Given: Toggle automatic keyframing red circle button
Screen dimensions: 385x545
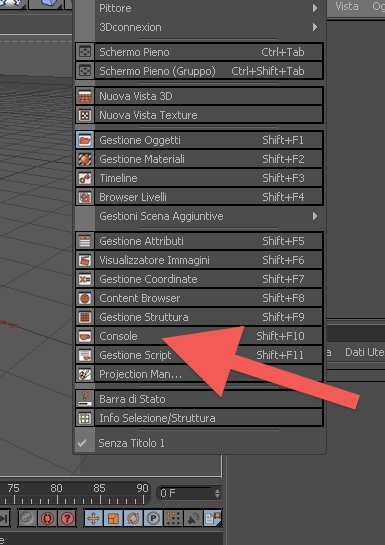Looking at the screenshot, I should (47, 519).
